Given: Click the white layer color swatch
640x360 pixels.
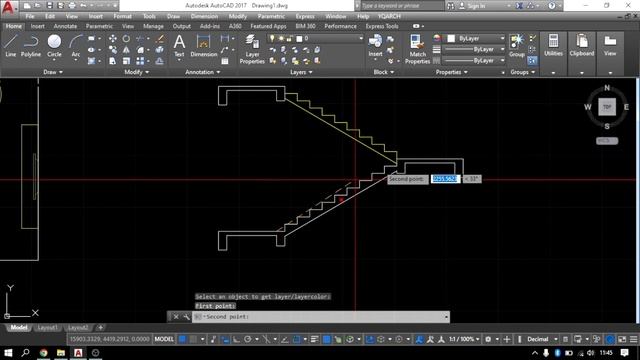Looking at the screenshot, I should (x=299, y=39).
